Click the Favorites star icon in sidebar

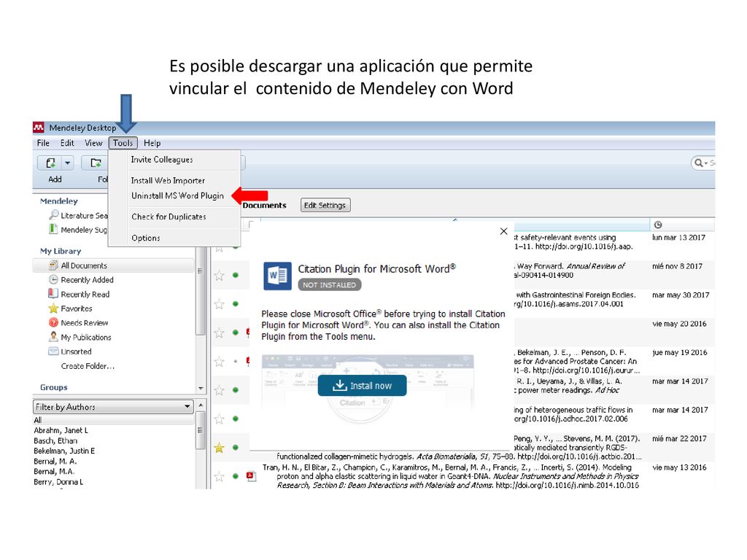pyautogui.click(x=53, y=308)
